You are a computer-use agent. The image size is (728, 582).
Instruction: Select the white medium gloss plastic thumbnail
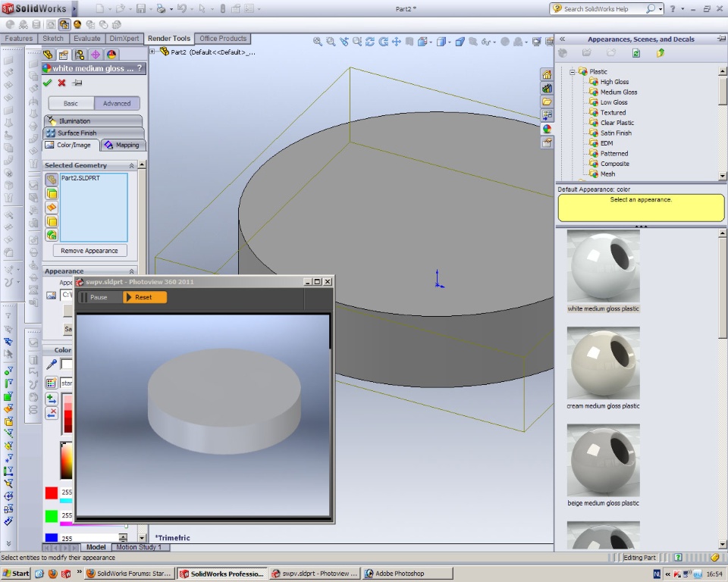[603, 267]
